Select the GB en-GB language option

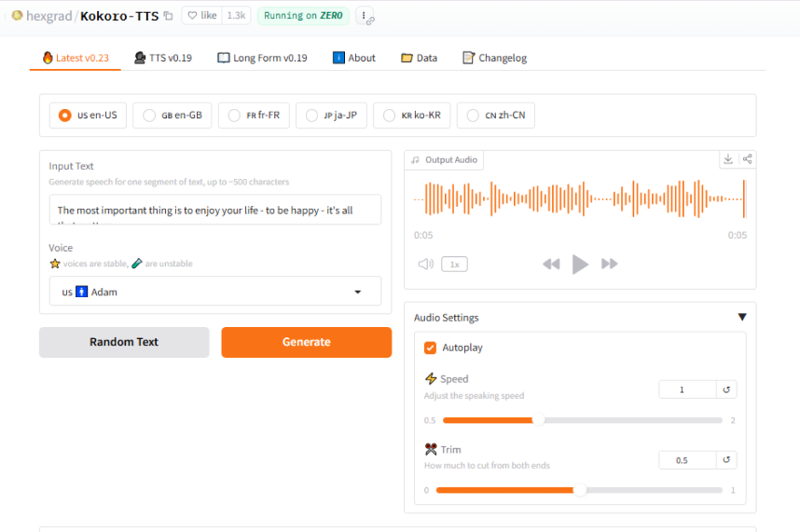[x=172, y=116]
